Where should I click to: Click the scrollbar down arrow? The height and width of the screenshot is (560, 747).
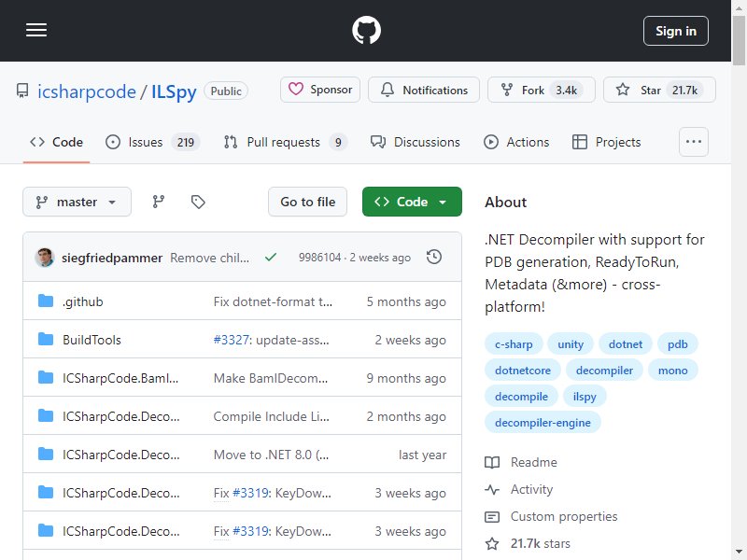coord(739,553)
